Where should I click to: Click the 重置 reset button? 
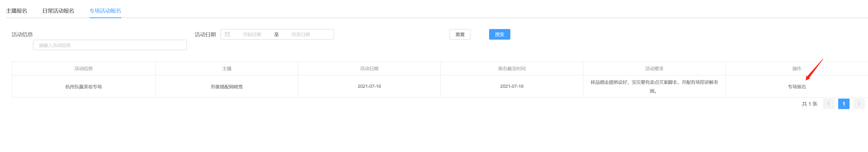point(460,34)
